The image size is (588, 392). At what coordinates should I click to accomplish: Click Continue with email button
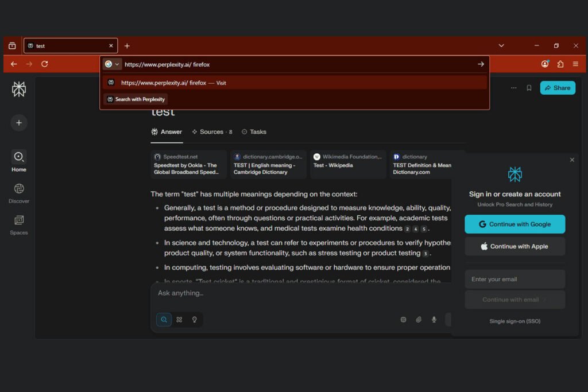tap(515, 300)
